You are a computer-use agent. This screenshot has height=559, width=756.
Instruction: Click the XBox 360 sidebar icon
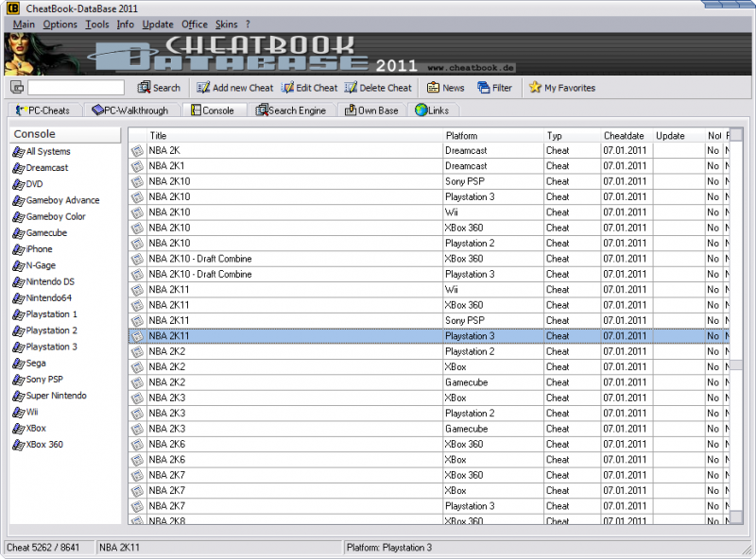(x=18, y=445)
